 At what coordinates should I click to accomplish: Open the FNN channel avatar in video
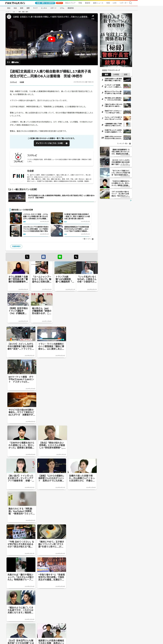click(9, 17)
